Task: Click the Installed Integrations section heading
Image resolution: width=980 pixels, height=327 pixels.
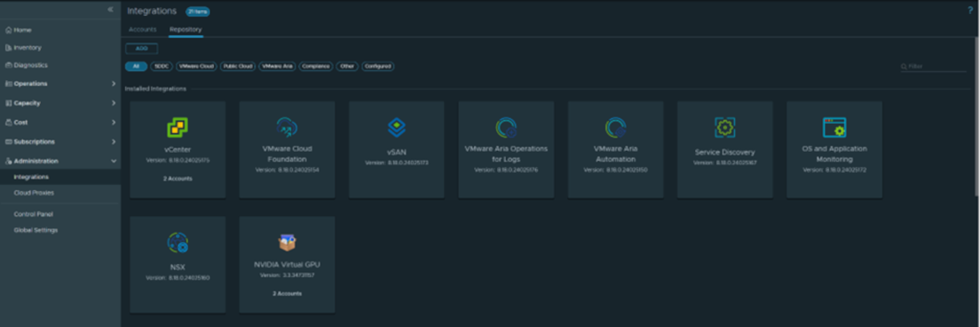Action: coord(156,89)
